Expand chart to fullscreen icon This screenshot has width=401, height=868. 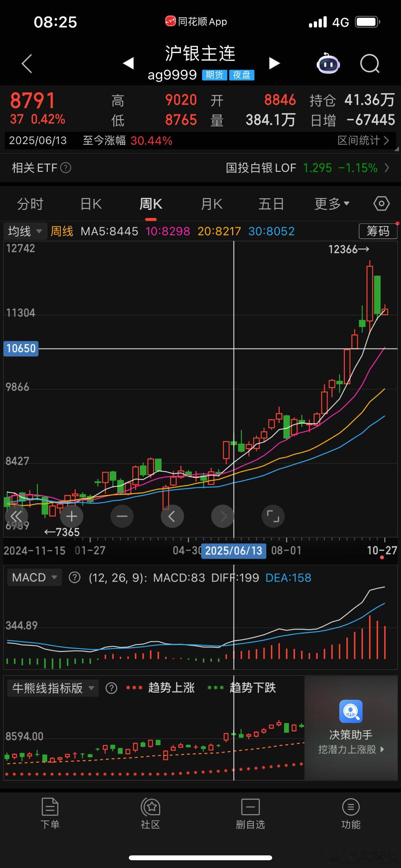tap(273, 516)
